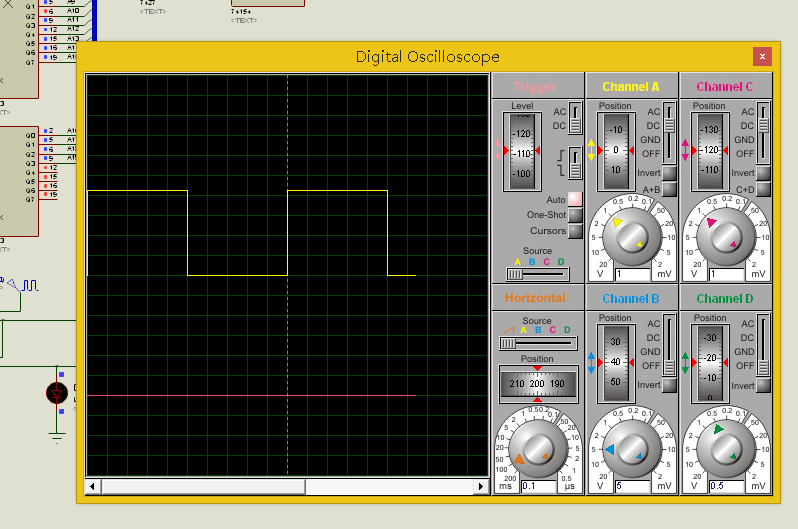
Task: Click Channel B coupling mode slider
Action: tap(669, 345)
